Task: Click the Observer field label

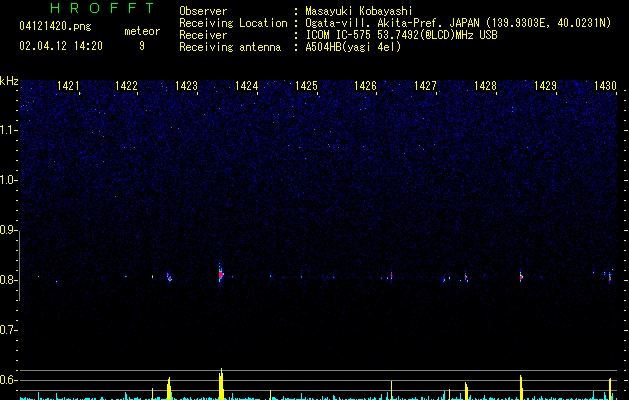Action: point(203,11)
